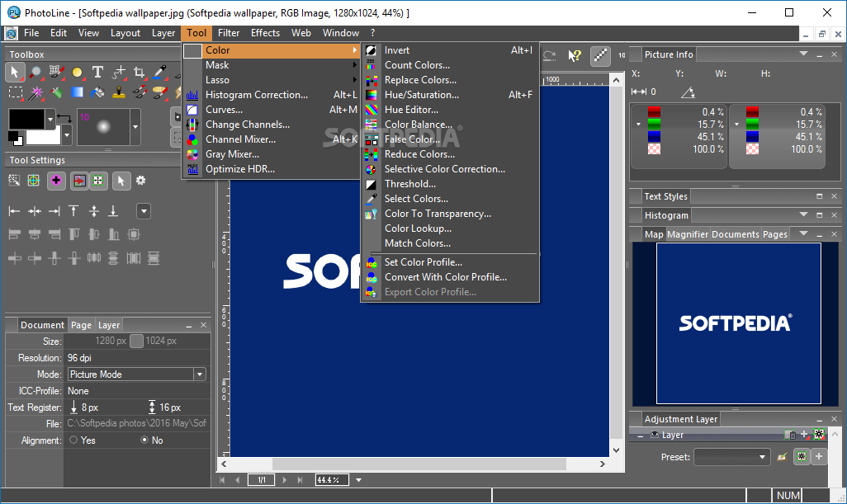Toggle the size lock box between 1280 and 1024
847x504 pixels.
(x=136, y=341)
